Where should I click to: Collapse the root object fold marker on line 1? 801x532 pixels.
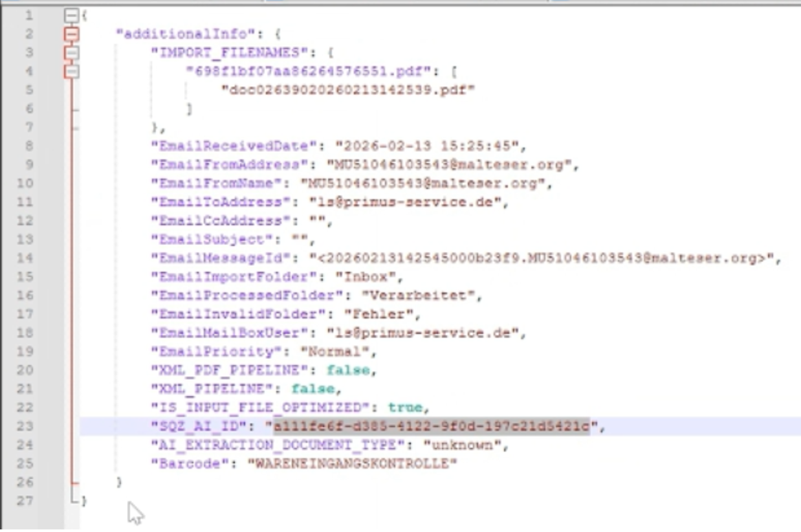[72, 15]
